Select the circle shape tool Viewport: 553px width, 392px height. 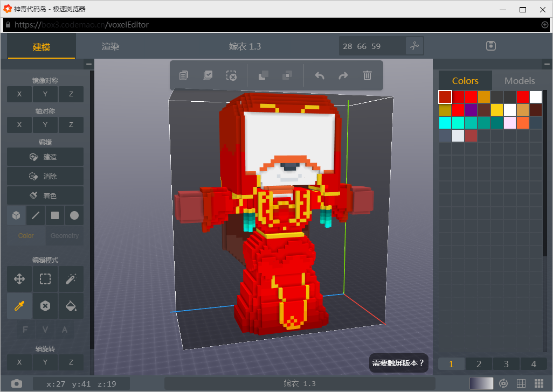pos(74,215)
